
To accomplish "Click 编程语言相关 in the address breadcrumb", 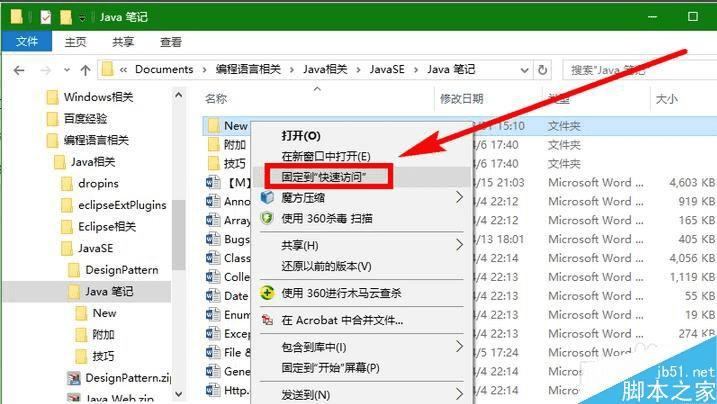I will [248, 69].
